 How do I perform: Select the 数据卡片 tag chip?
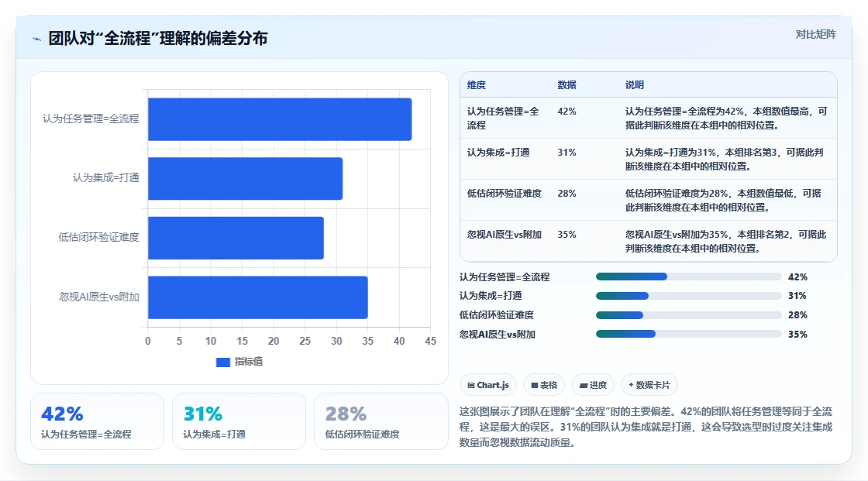point(649,385)
